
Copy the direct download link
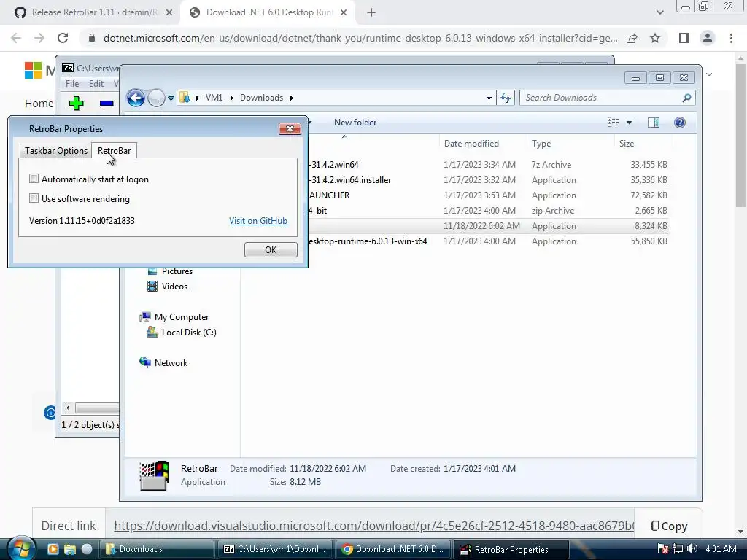pyautogui.click(x=669, y=526)
